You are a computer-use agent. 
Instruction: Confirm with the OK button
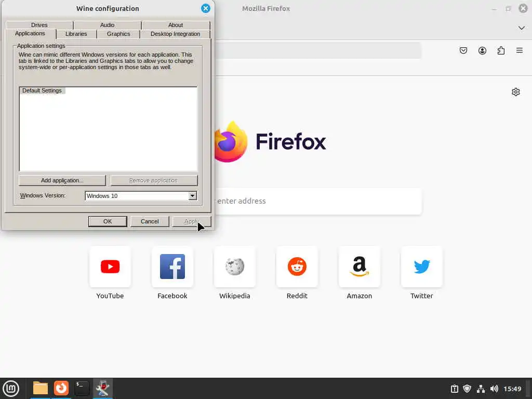pos(108,221)
